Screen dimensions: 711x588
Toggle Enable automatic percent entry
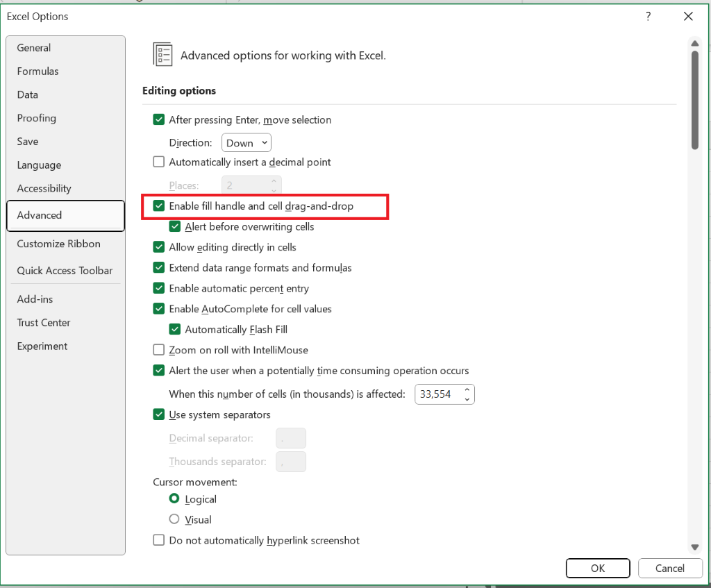tap(159, 288)
